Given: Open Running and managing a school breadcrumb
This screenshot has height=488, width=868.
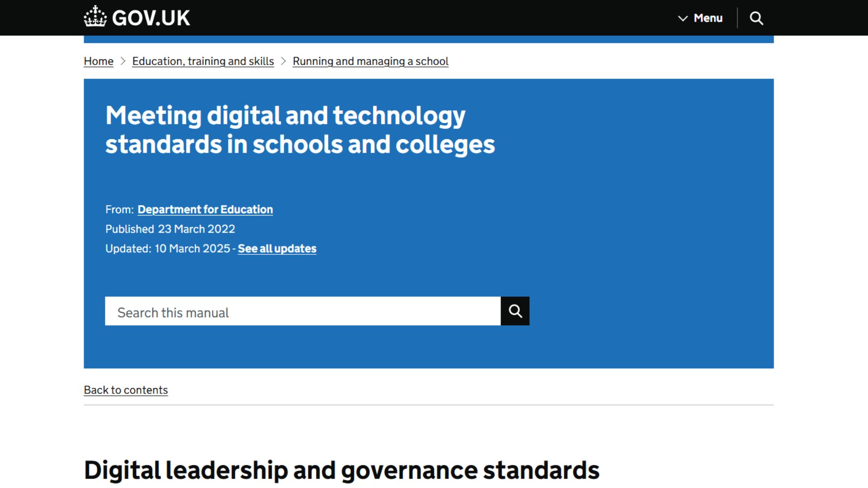Looking at the screenshot, I should pyautogui.click(x=370, y=61).
